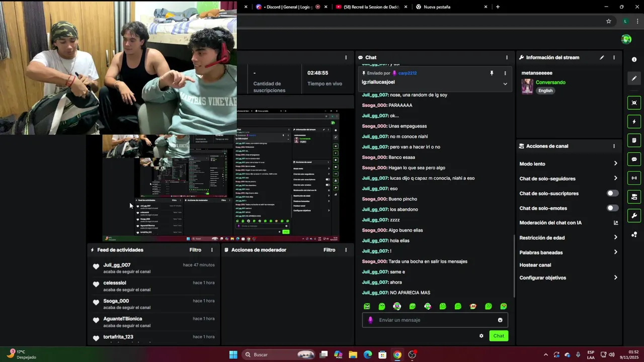The image size is (644, 362).
Task: Open Acciones de moderador three-dot menu
Action: click(346, 250)
